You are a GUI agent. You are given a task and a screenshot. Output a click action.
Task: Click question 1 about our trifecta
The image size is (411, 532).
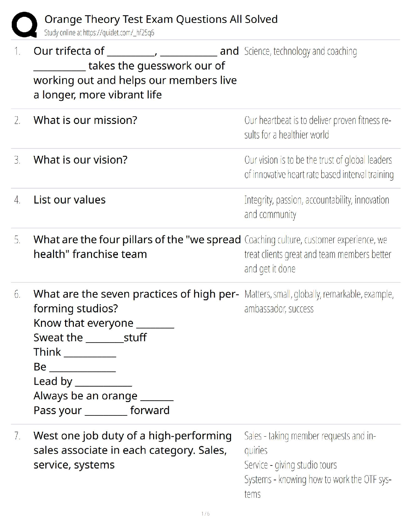point(135,73)
